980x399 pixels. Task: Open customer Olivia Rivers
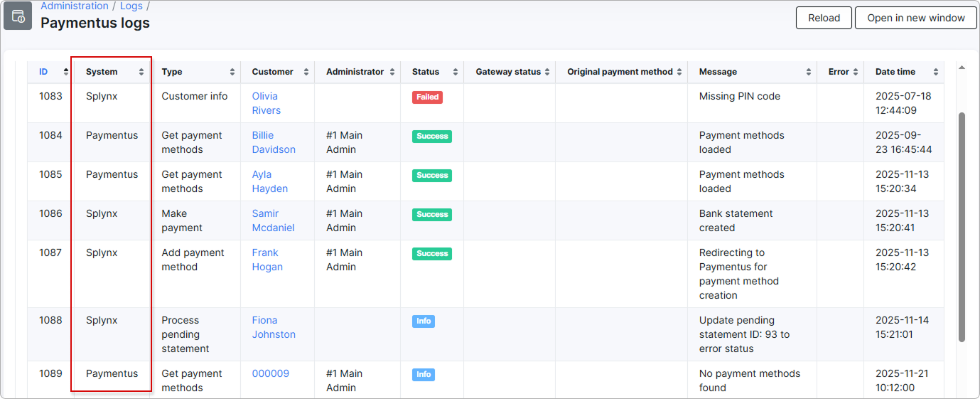[x=266, y=103]
